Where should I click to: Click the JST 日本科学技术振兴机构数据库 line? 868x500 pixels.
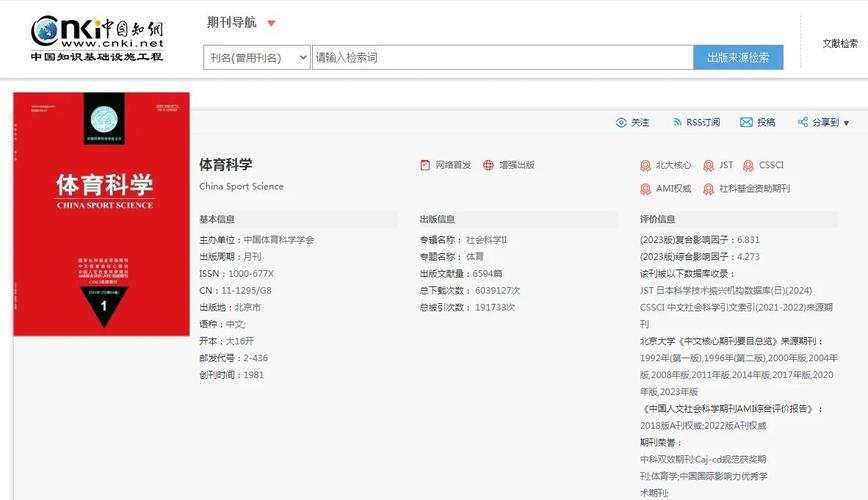click(x=726, y=291)
